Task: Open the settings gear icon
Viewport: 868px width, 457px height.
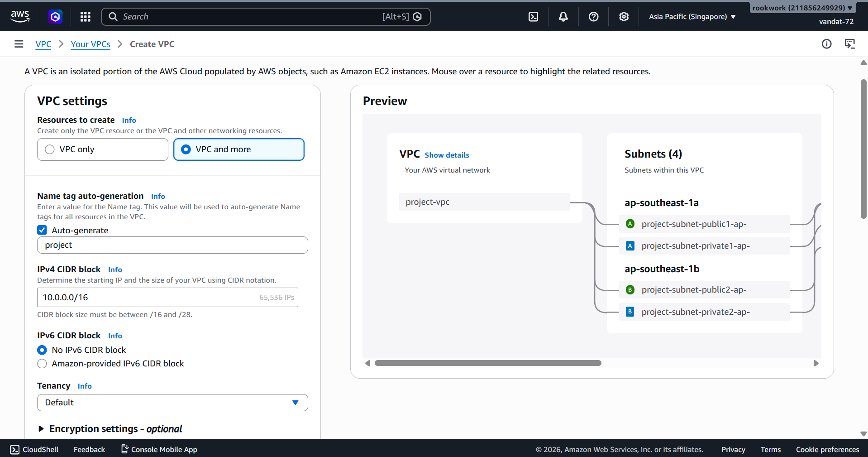Action: [624, 17]
